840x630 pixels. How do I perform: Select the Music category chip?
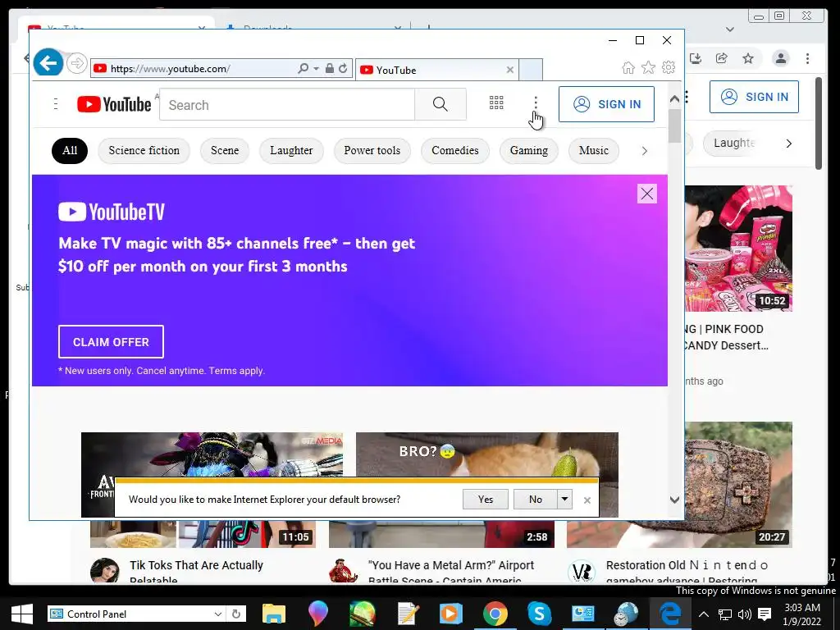(594, 151)
